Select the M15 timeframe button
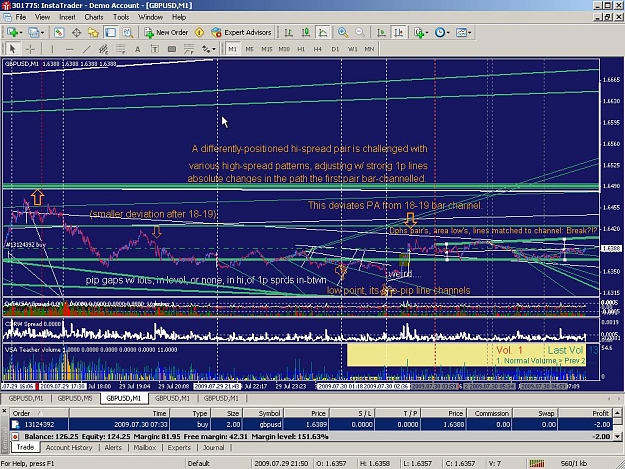625x469 pixels. coord(267,49)
